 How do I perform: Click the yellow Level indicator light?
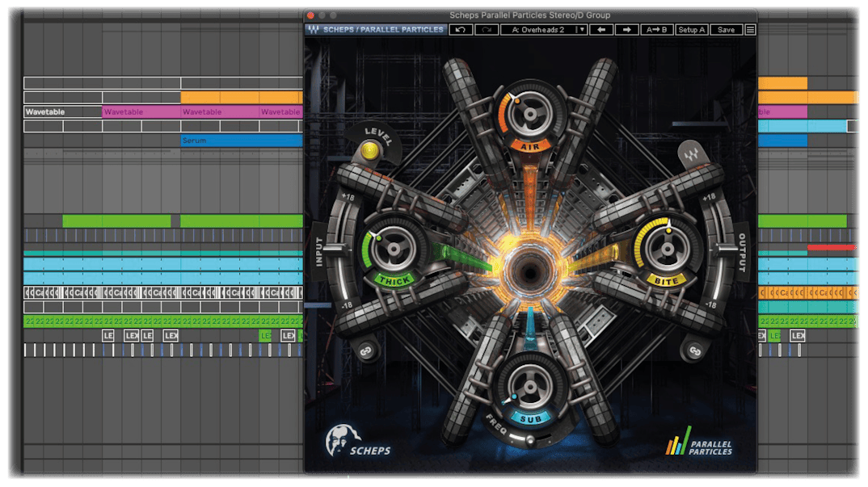[x=370, y=150]
